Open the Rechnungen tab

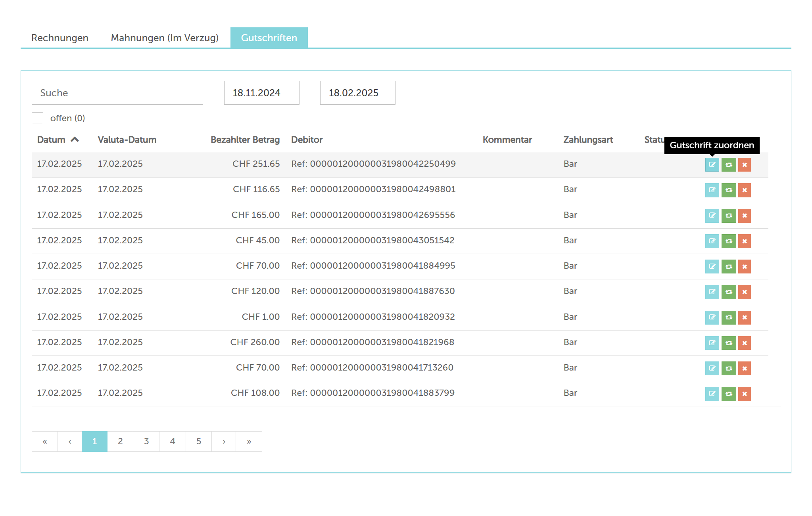pyautogui.click(x=60, y=38)
